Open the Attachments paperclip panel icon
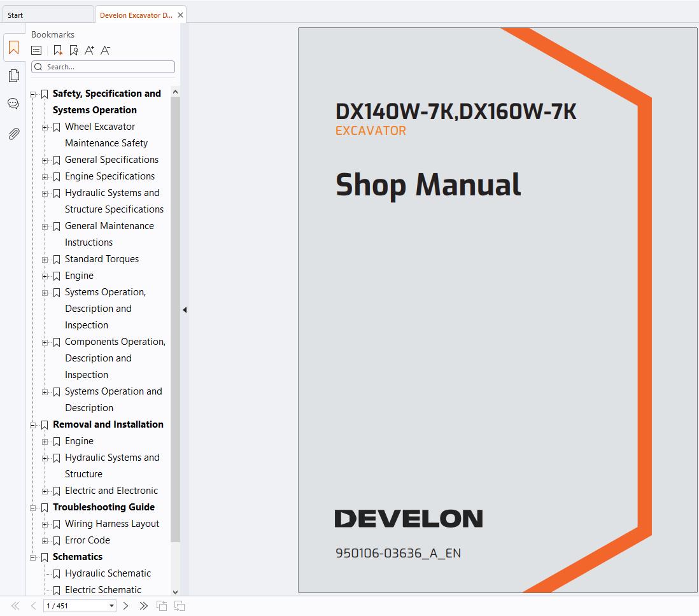This screenshot has height=616, width=699. coord(14,134)
